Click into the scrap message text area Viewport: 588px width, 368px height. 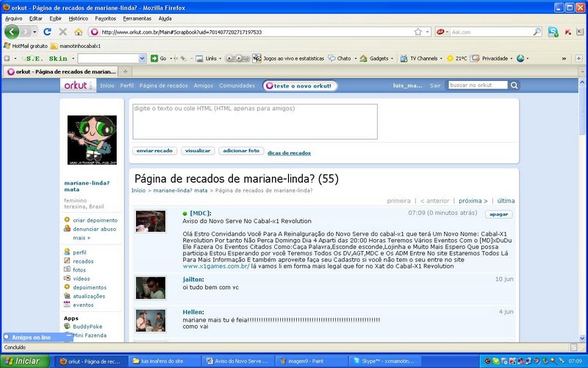[254, 121]
